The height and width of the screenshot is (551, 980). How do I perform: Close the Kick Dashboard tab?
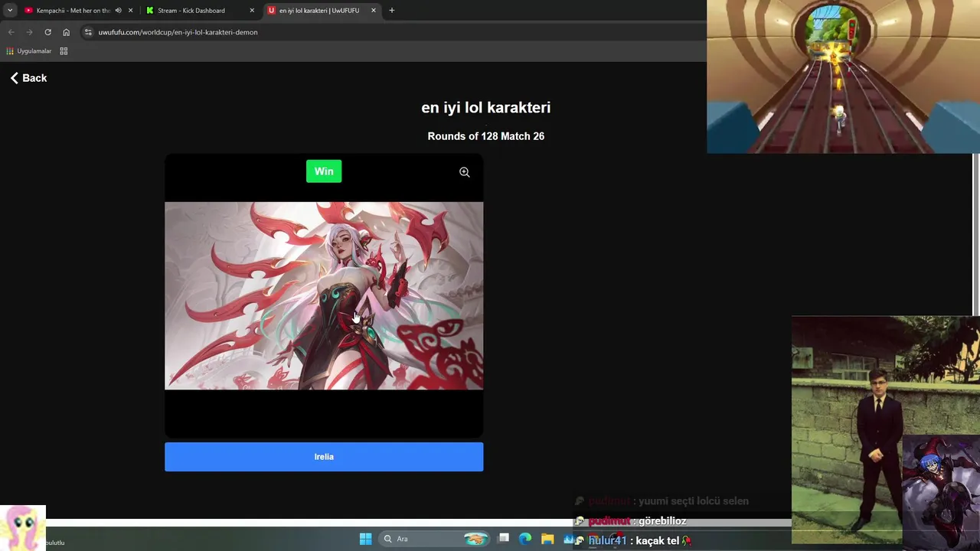tap(252, 11)
